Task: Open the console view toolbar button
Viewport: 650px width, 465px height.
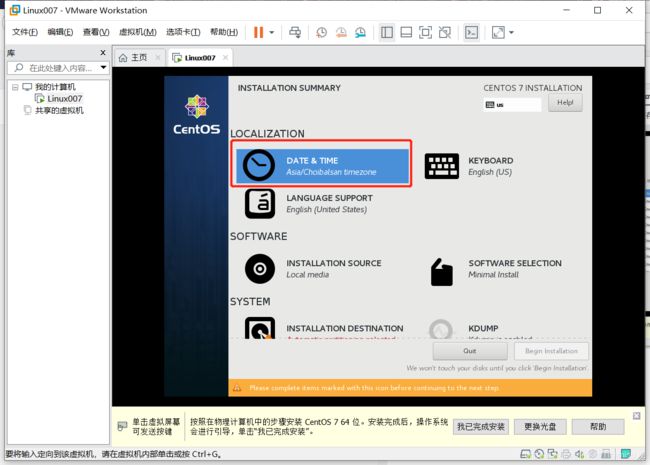Action: pyautogui.click(x=471, y=32)
